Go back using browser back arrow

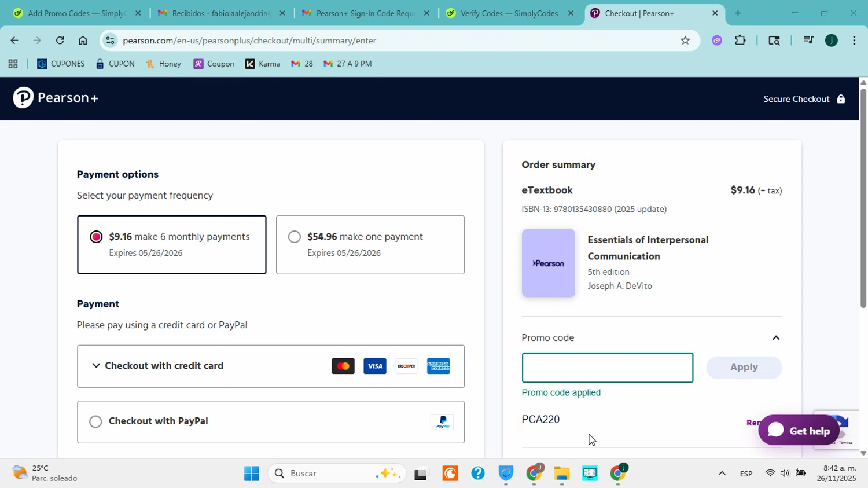pos(14,41)
